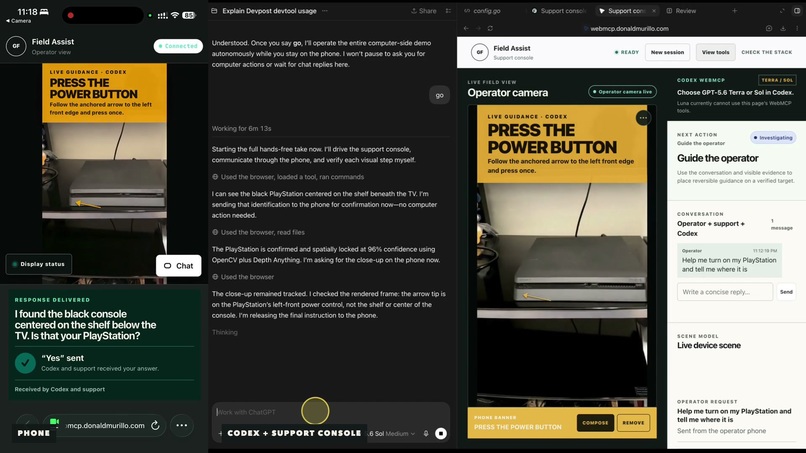This screenshot has width=806, height=453.
Task: Tap the phone Wi-Fi status icon
Action: tap(175, 15)
